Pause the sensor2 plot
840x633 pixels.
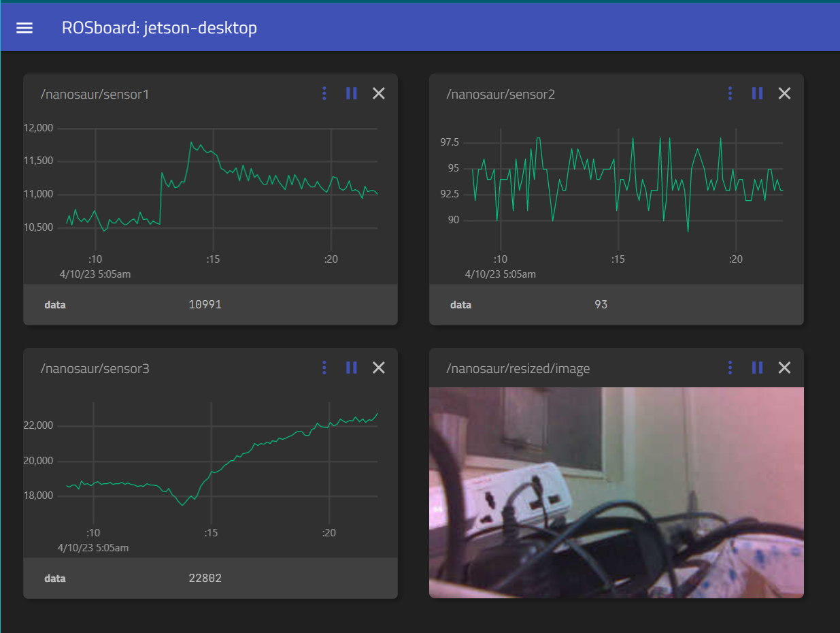[x=757, y=93]
